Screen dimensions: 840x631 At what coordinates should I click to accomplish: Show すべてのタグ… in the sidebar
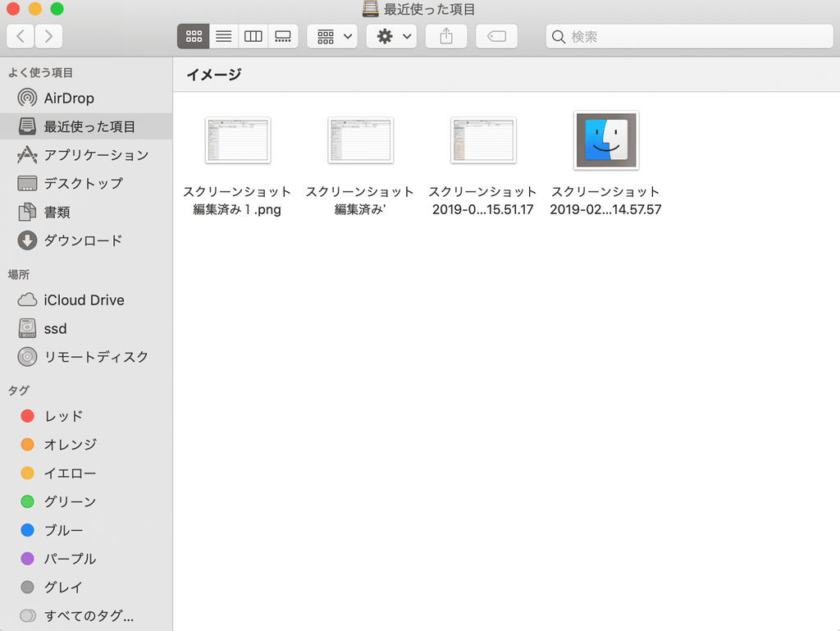tap(89, 615)
